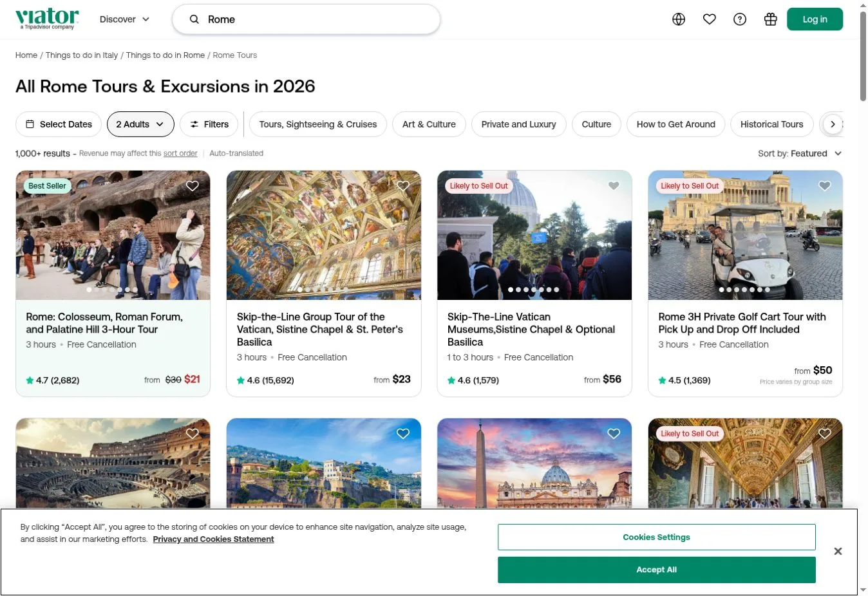Go to Things to do in Rome breadcrumb
Screen dimensions: 868x596
click(165, 55)
